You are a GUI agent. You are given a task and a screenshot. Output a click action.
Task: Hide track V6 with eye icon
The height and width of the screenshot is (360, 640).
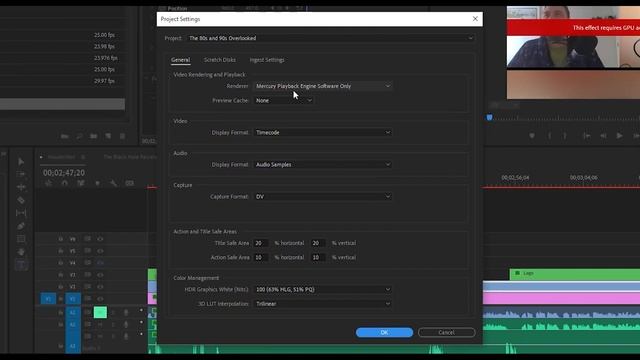click(x=100, y=239)
